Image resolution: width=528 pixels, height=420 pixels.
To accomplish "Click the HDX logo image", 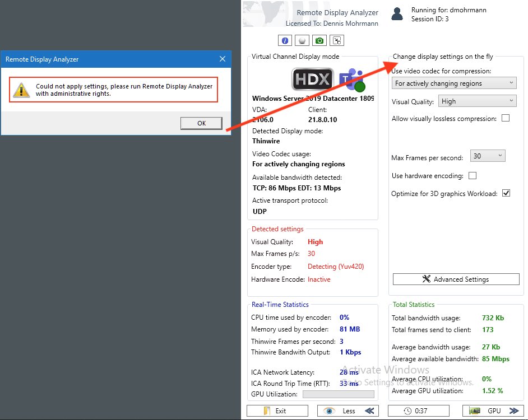I will pyautogui.click(x=312, y=79).
